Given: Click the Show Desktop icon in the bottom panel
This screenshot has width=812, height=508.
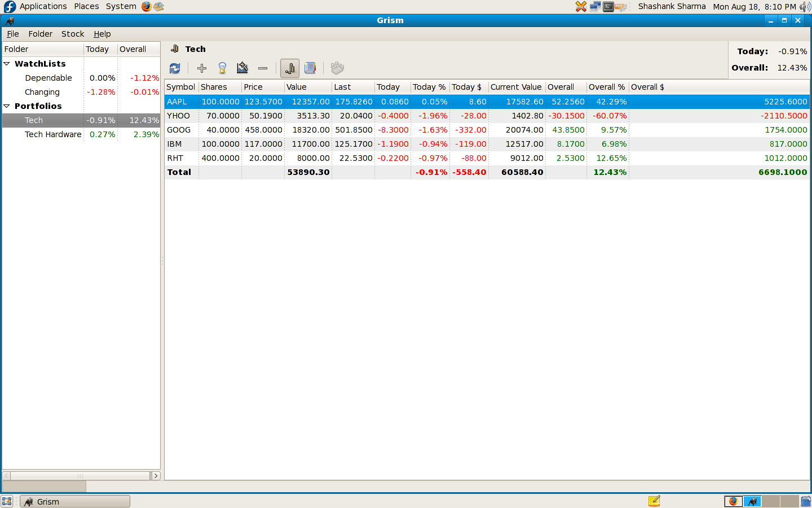Looking at the screenshot, I should tap(7, 501).
